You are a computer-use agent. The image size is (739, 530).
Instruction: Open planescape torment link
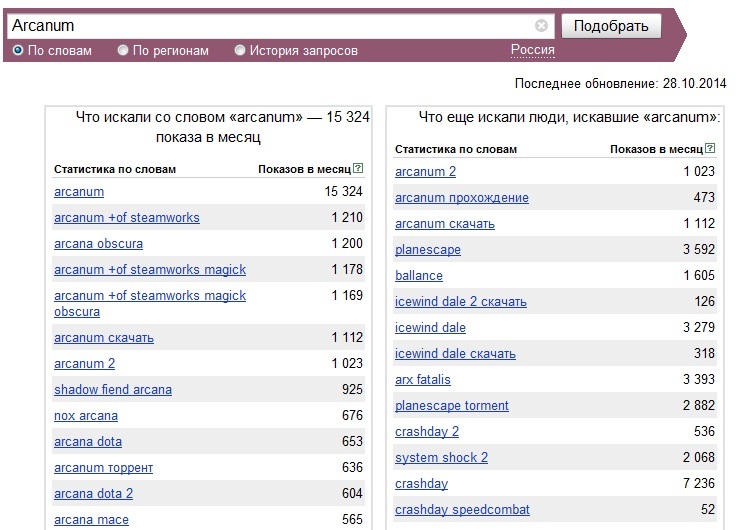(452, 405)
